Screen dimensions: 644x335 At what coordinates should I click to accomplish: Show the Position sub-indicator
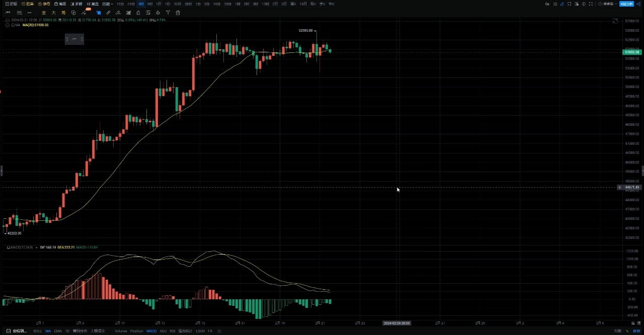pyautogui.click(x=136, y=331)
